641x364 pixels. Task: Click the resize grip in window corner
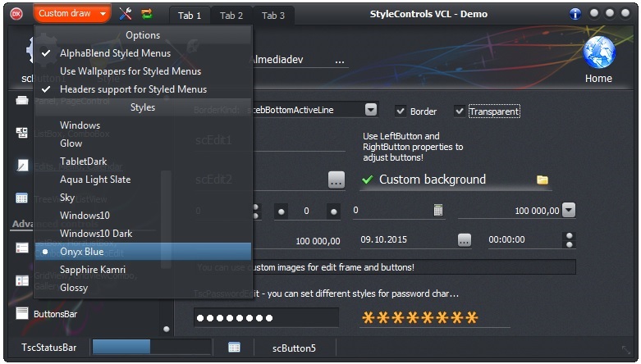click(x=626, y=350)
